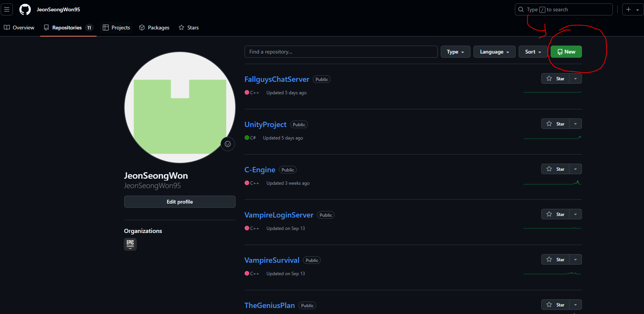Viewport: 644px width, 314px height.
Task: Click "Updated 3 weeks ago" text
Action: pos(288,183)
